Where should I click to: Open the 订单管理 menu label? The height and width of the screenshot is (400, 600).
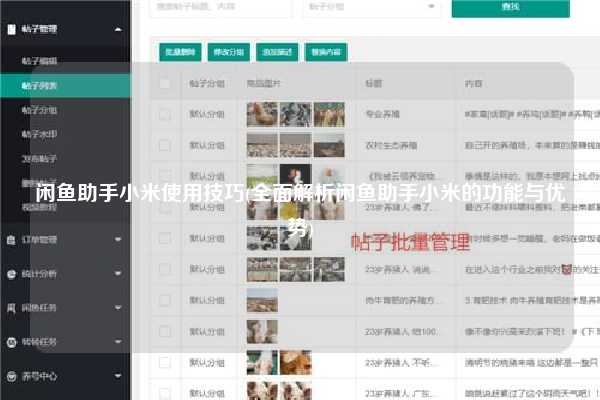[39, 240]
